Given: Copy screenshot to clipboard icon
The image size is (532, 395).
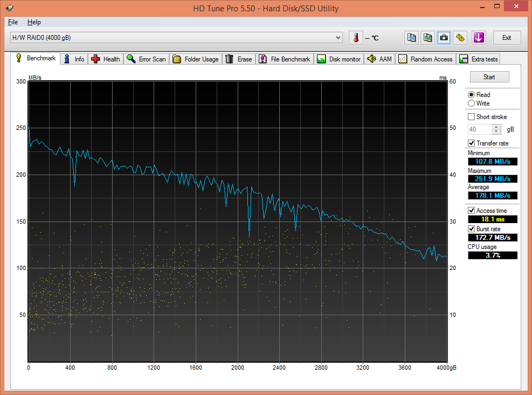Looking at the screenshot, I should tap(427, 38).
